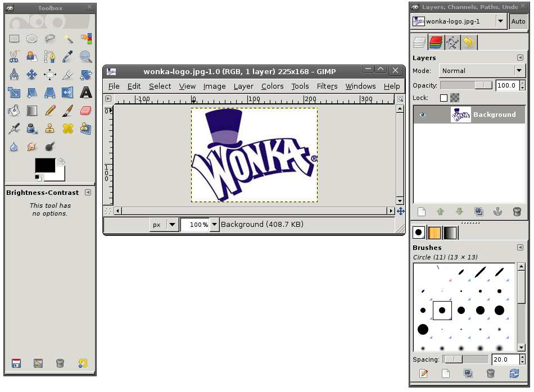Delete layer trash button
The width and height of the screenshot is (534, 392).
point(517,212)
